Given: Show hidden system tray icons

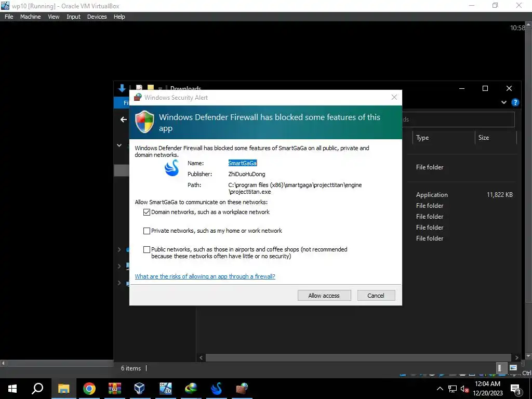Looking at the screenshot, I should pyautogui.click(x=440, y=389).
